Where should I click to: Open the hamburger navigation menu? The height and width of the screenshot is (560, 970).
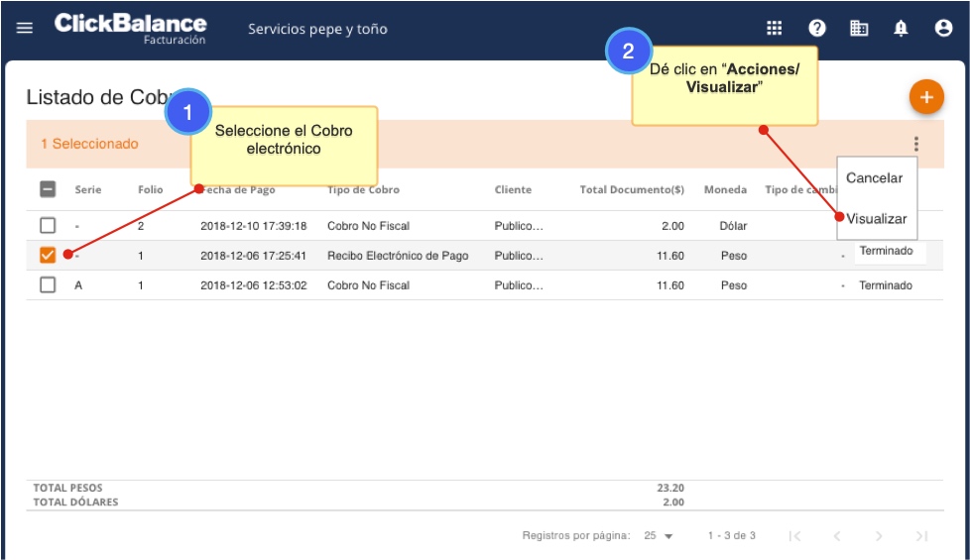25,28
